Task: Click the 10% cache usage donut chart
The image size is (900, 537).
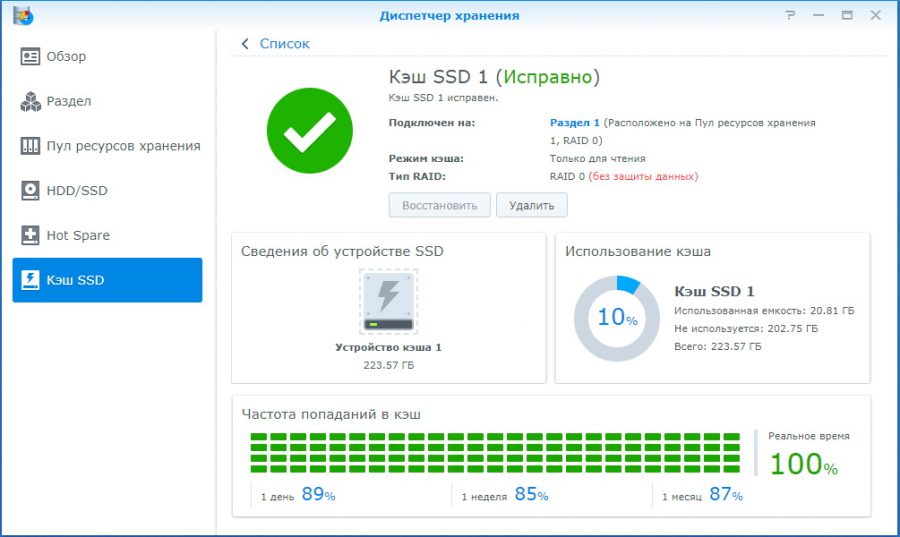Action: tap(617, 318)
